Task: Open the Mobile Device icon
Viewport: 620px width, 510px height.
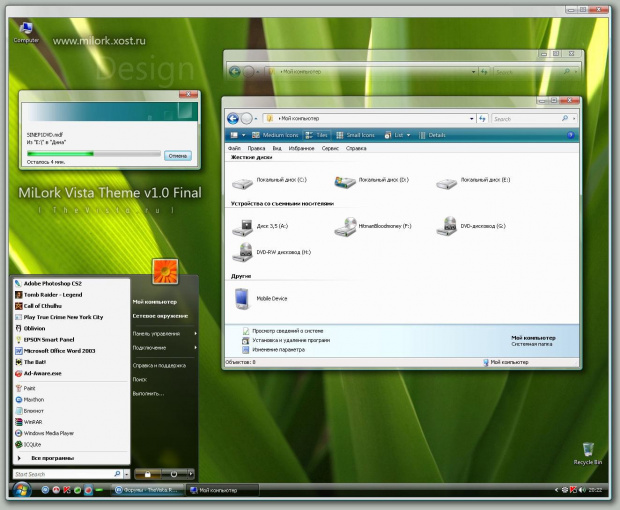Action: click(x=242, y=299)
